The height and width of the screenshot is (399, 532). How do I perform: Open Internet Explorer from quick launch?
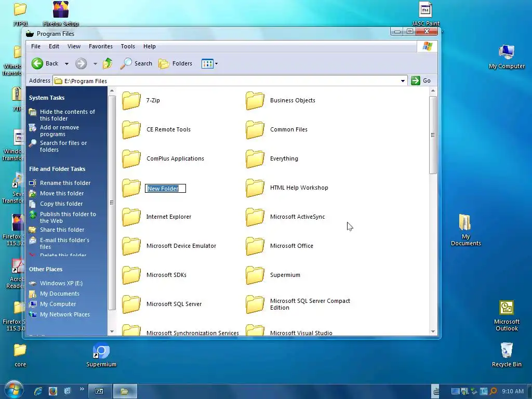coord(38,391)
